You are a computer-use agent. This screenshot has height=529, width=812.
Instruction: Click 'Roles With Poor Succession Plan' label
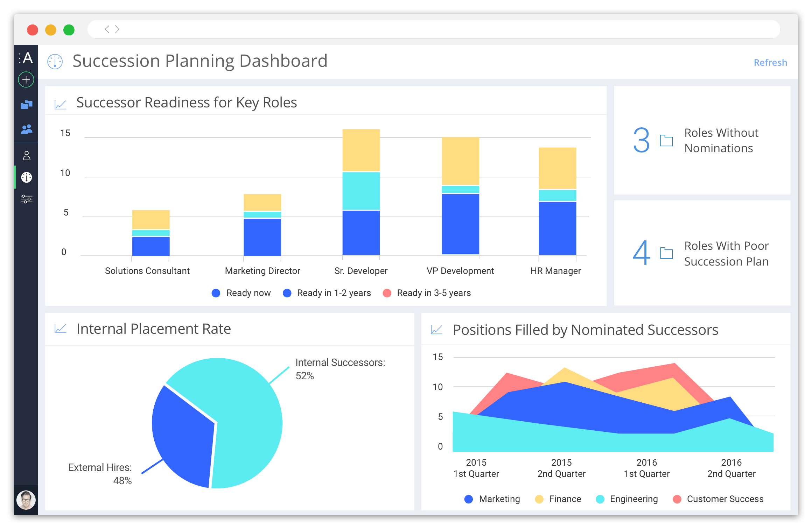pyautogui.click(x=727, y=254)
